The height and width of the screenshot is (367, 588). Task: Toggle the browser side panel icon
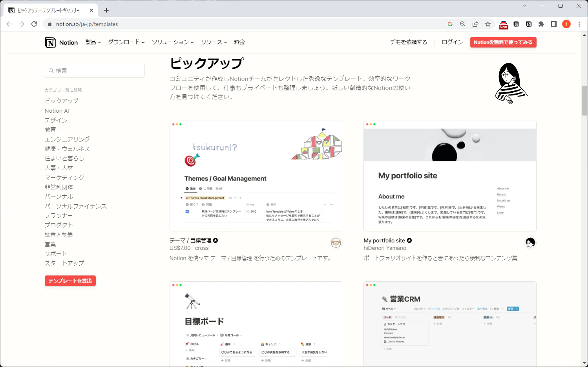(x=554, y=24)
